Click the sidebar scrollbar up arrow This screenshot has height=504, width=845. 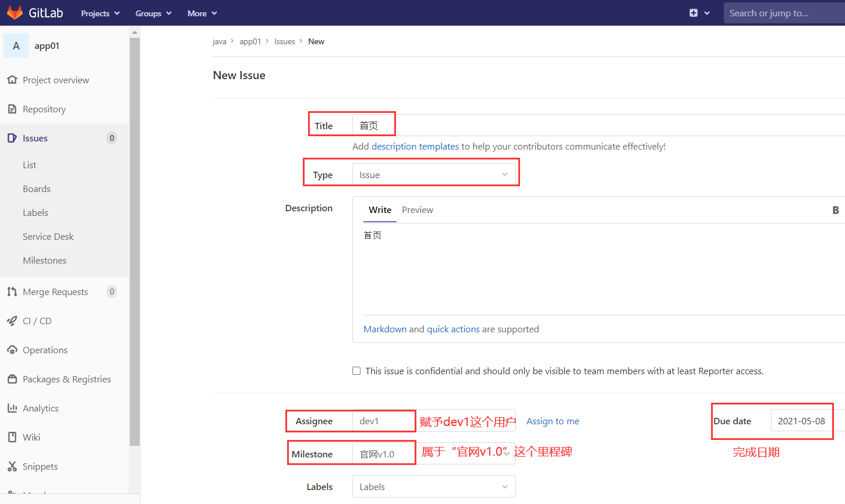click(135, 32)
